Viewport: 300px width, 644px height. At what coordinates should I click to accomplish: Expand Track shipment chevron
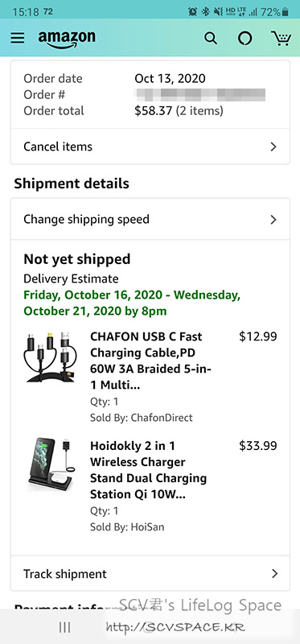274,574
